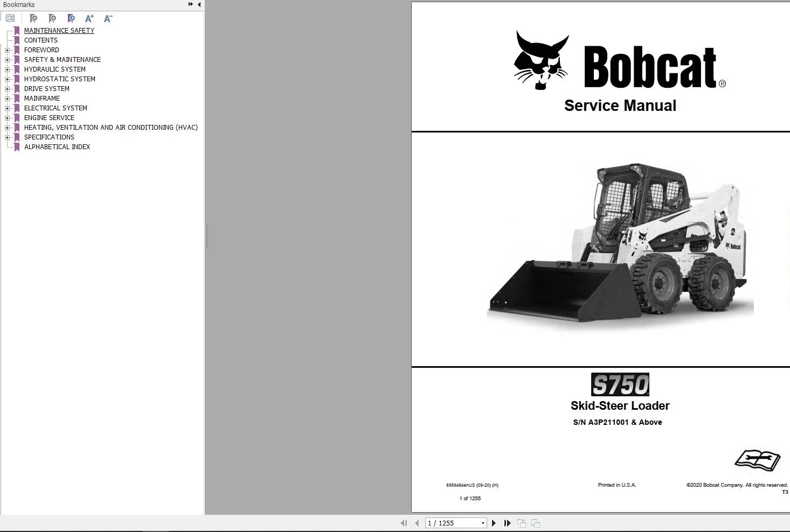Expand the HYDRAULIC SYSTEM bookmark
This screenshot has height=532, width=790.
tap(7, 69)
